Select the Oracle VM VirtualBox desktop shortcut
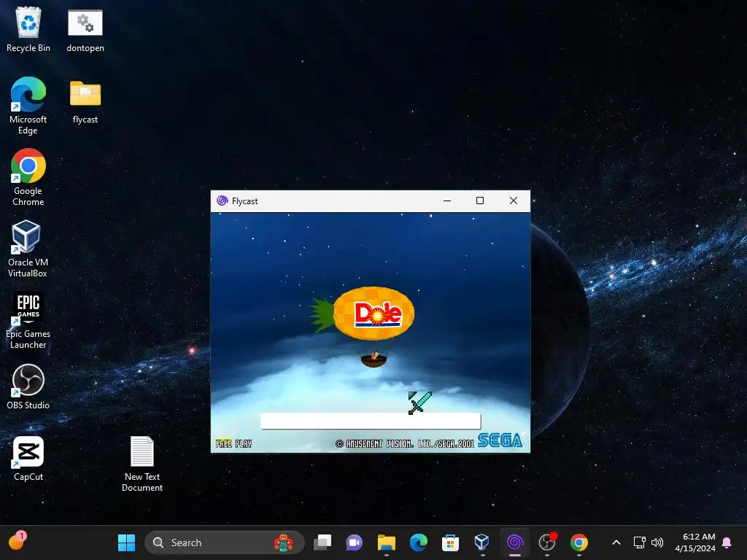This screenshot has height=560, width=747. click(x=28, y=249)
